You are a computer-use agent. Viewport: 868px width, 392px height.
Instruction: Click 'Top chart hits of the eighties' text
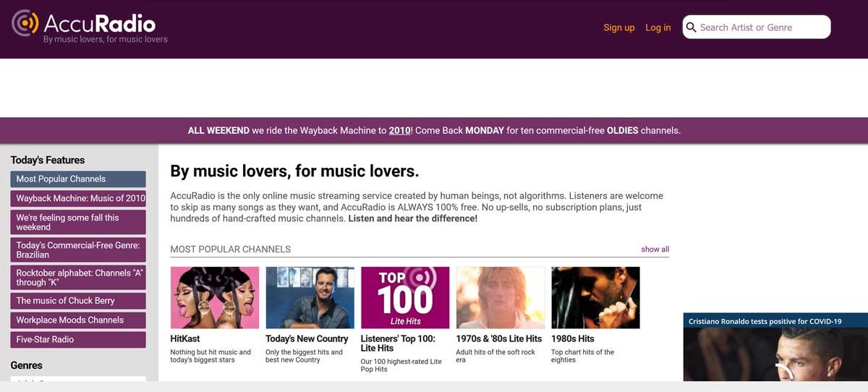click(x=583, y=356)
